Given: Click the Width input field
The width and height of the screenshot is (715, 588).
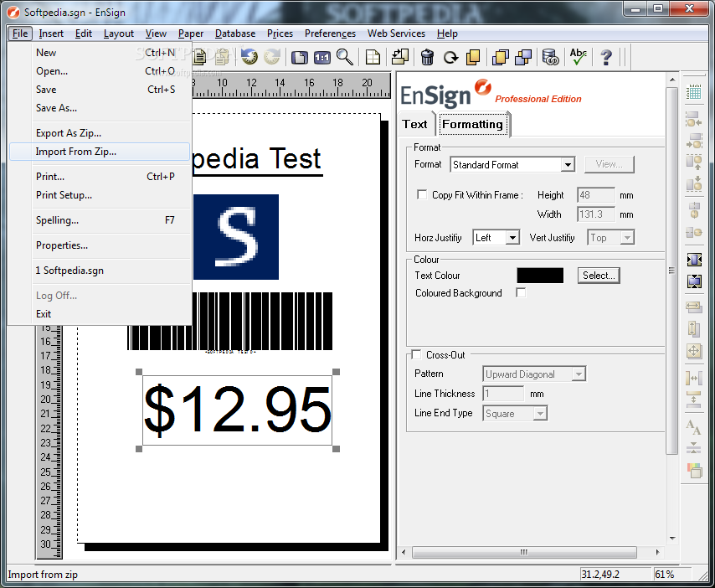Looking at the screenshot, I should tap(596, 214).
